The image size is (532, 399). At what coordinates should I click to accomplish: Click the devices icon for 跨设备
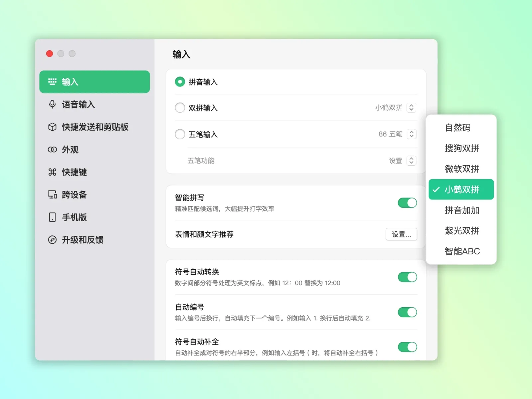52,195
